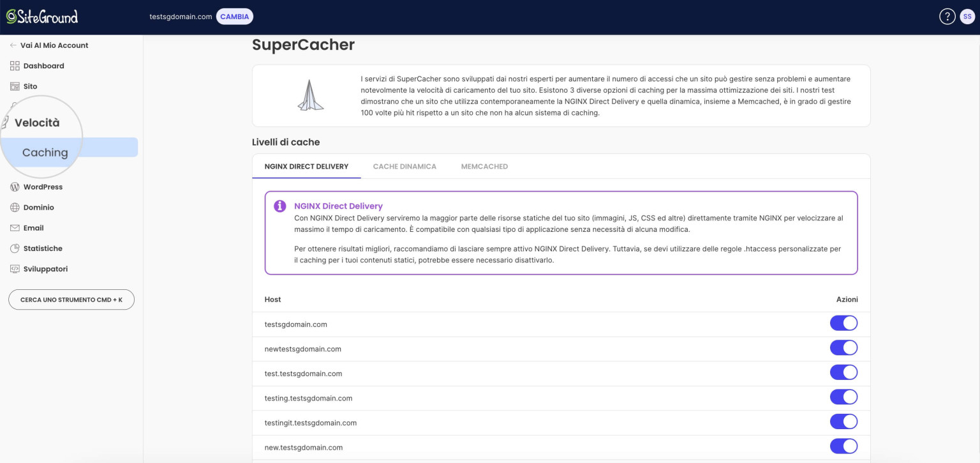The image size is (980, 463).
Task: Open the Statistiche sidebar section
Action: [43, 248]
